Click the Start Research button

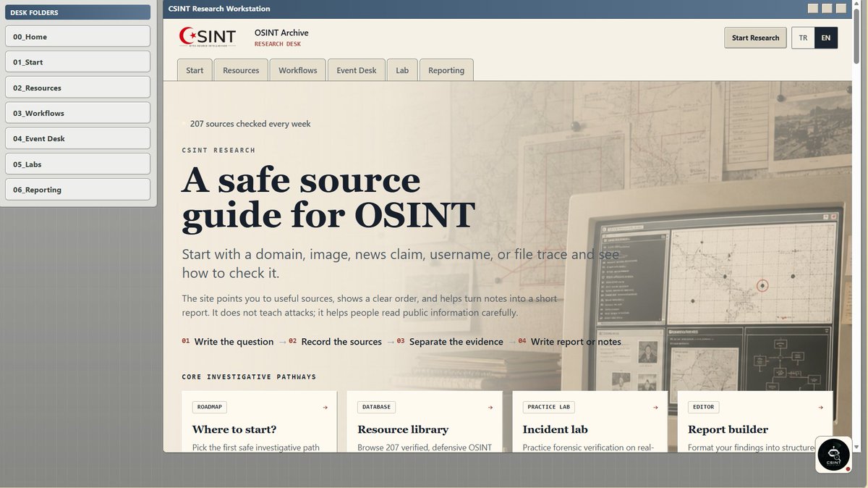(x=755, y=38)
